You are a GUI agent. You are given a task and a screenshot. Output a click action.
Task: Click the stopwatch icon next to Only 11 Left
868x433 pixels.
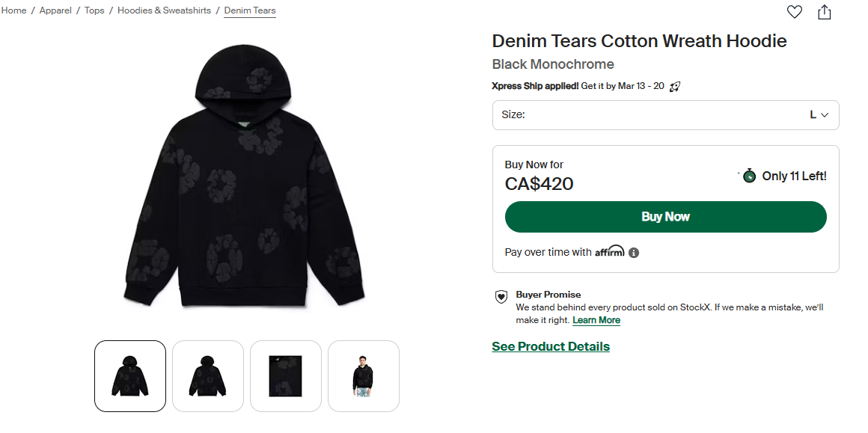click(x=749, y=176)
